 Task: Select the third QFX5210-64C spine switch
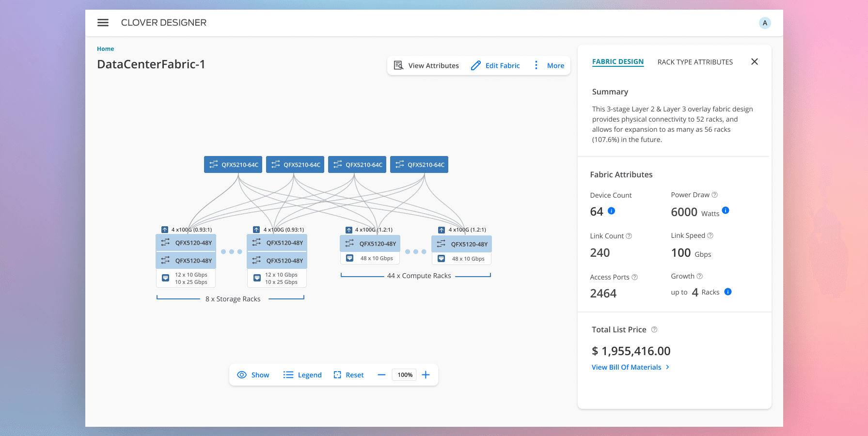(x=357, y=165)
